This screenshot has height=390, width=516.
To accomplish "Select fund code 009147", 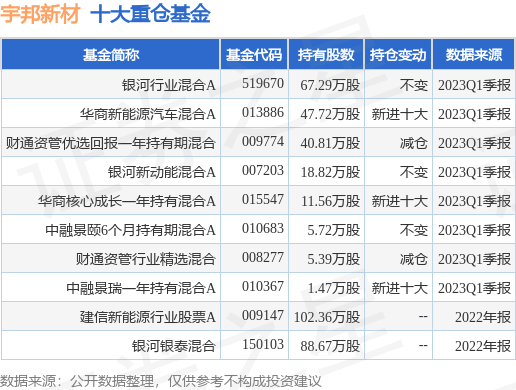I will point(263,315).
